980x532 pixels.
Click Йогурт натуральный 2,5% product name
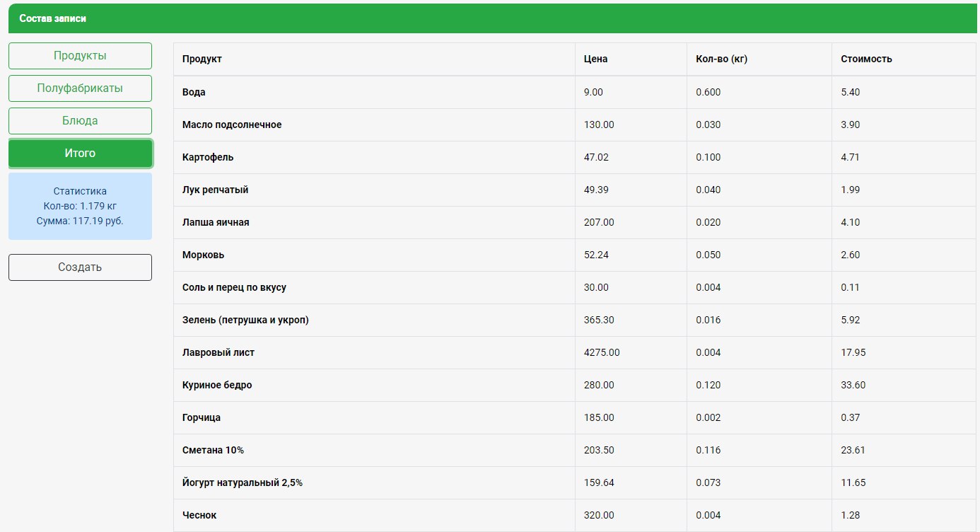[x=243, y=483]
